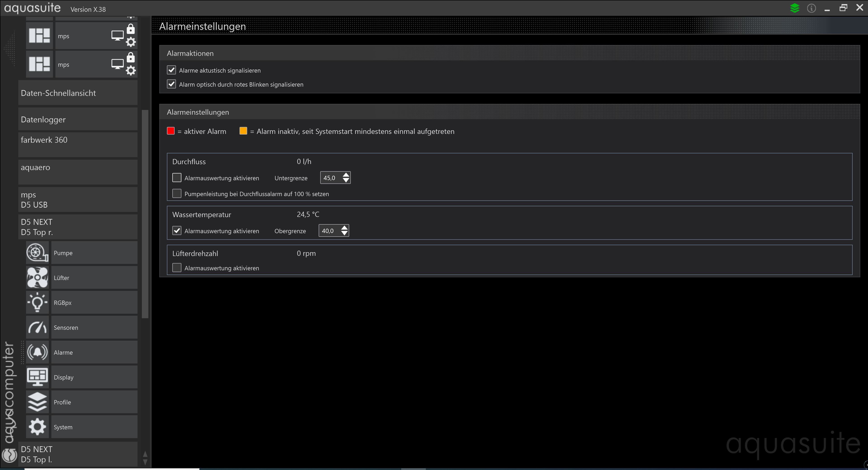This screenshot has width=868, height=470.
Task: Disable Wassertemperatur Alarmauswertung aktivieren checkbox
Action: 177,230
